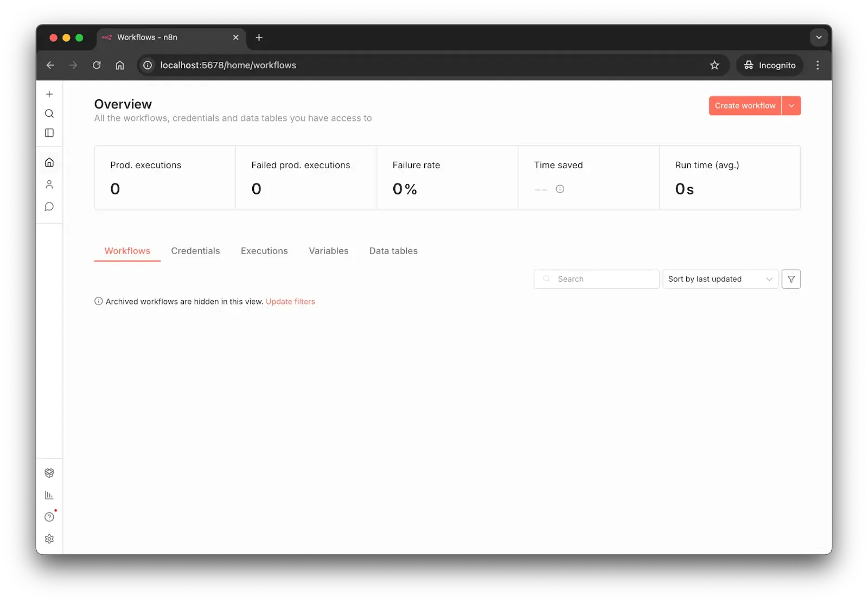View insights via the chart icon
Screen dimensions: 868x602
pos(49,495)
